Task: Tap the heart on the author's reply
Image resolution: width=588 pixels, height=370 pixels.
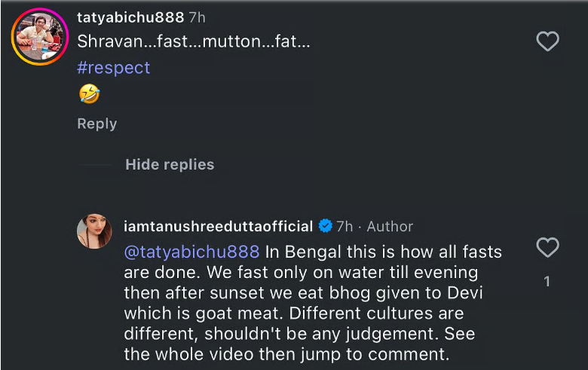Action: 547,247
